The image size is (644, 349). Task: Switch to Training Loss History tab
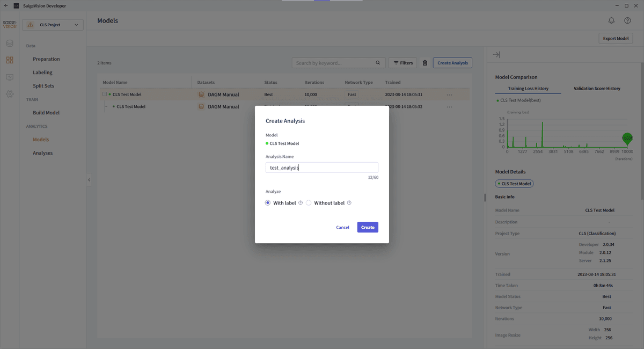[528, 89]
